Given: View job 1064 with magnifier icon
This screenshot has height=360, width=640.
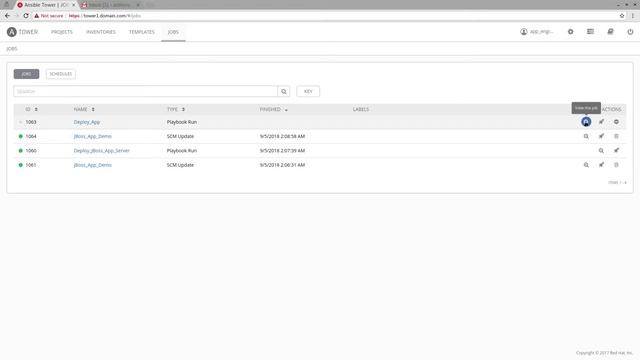Looking at the screenshot, I should click(586, 136).
